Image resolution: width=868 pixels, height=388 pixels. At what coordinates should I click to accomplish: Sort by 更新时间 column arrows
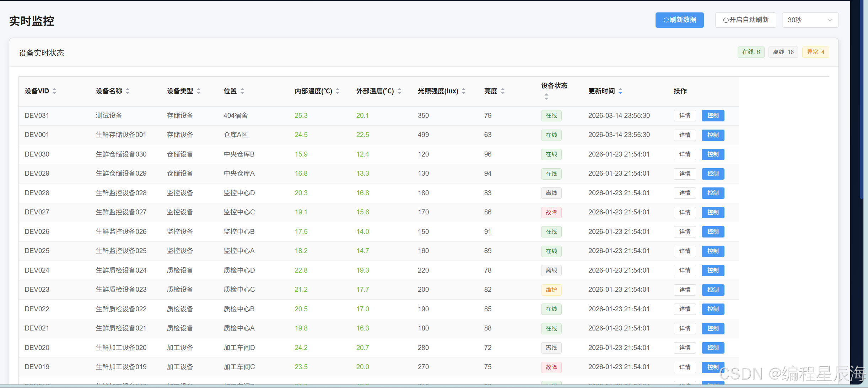point(620,91)
